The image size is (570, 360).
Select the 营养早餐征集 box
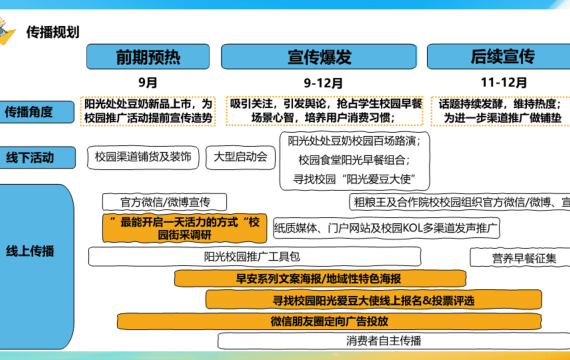point(520,258)
